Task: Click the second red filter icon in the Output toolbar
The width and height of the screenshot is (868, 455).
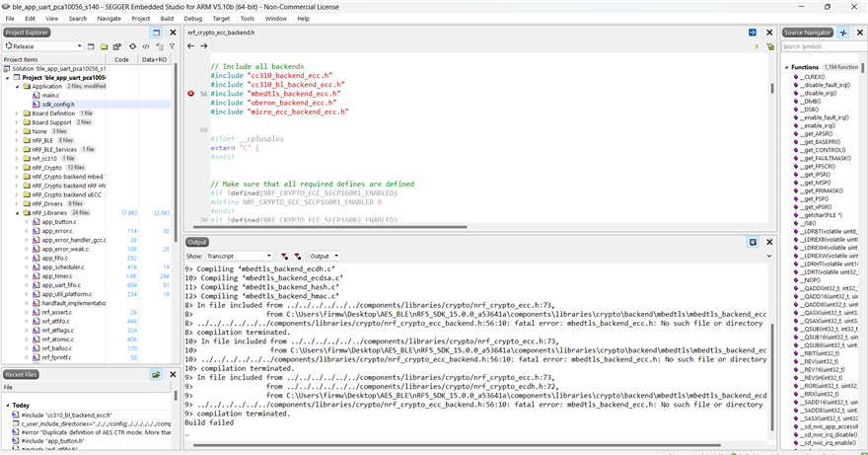Action: (x=298, y=256)
